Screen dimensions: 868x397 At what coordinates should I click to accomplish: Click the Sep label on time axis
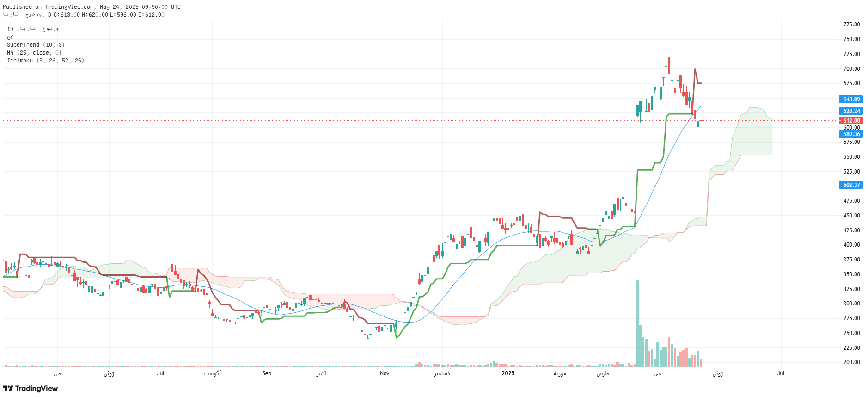click(267, 373)
